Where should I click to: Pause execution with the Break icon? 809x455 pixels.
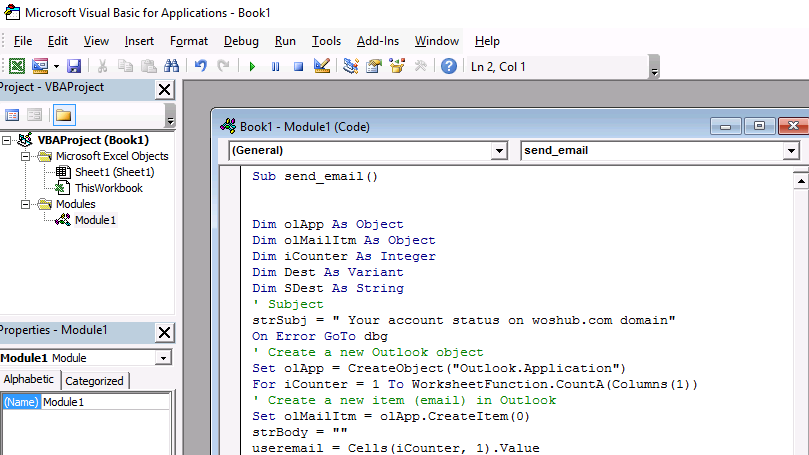(x=276, y=67)
